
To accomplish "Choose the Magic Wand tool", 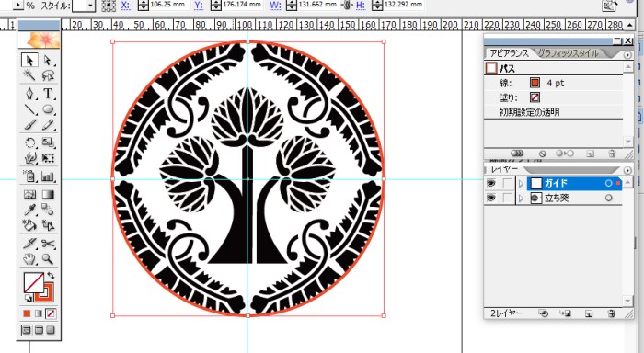I will [29, 75].
